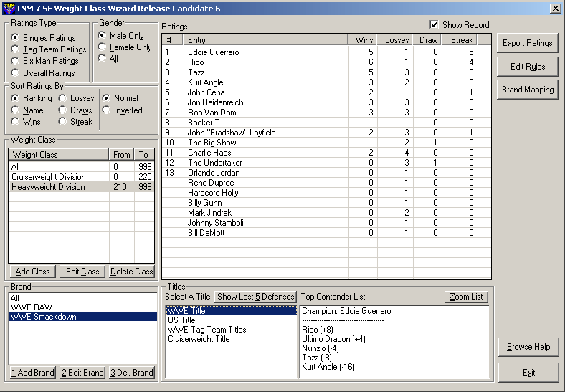565x392 pixels.
Task: Open the Zoom List view
Action: 466,297
